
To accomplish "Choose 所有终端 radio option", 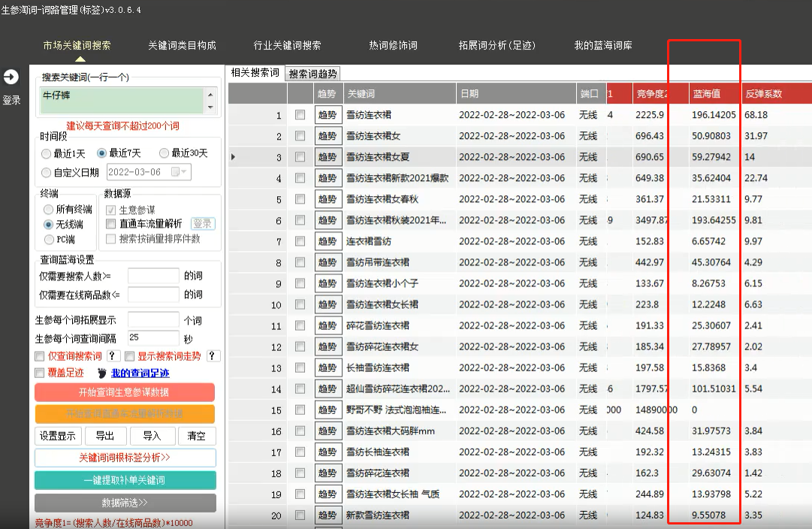I will 48,210.
